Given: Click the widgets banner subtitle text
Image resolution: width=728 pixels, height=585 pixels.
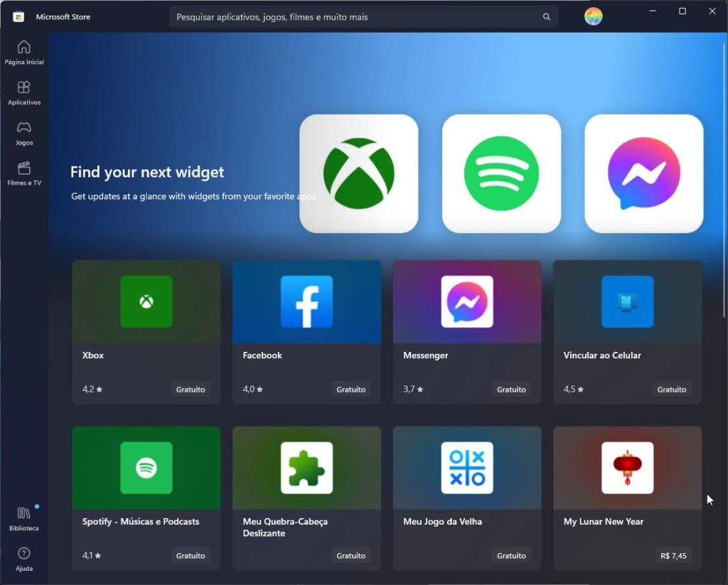Looking at the screenshot, I should [x=193, y=196].
